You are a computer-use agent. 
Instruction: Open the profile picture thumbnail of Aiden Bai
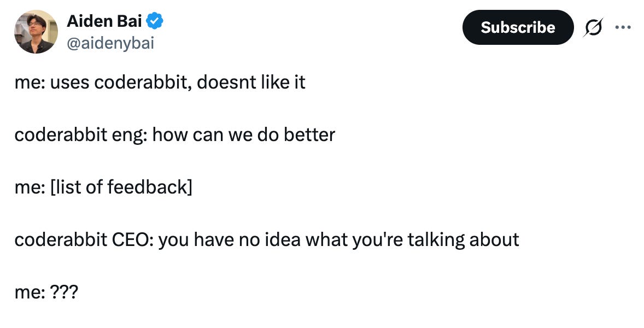tap(36, 31)
